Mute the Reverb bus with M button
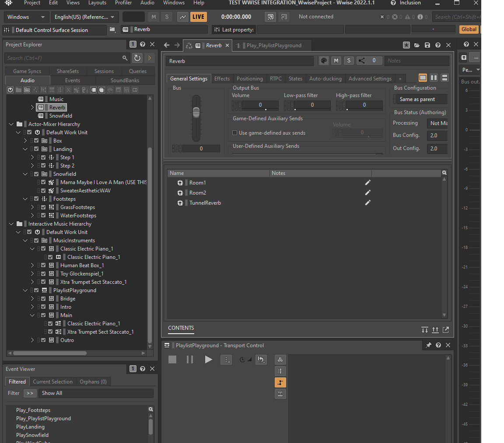Screen dimensions: 504x443 click(x=336, y=60)
